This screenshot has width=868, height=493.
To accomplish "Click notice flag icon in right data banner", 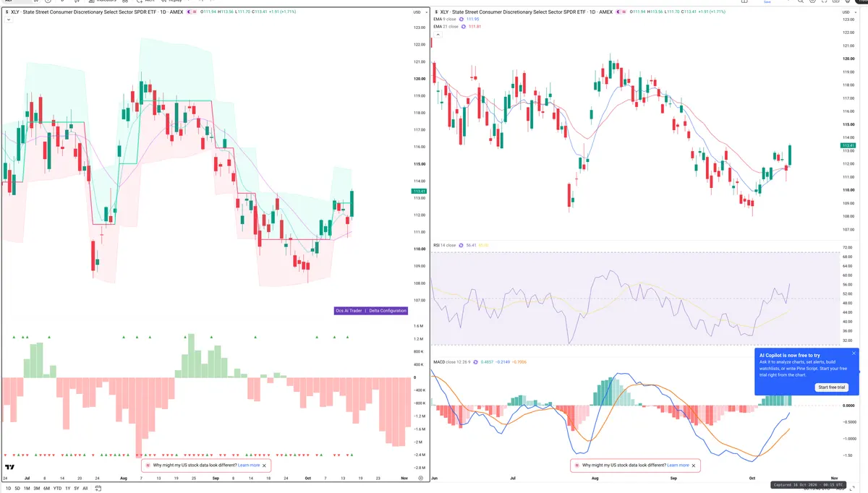I will (x=576, y=466).
